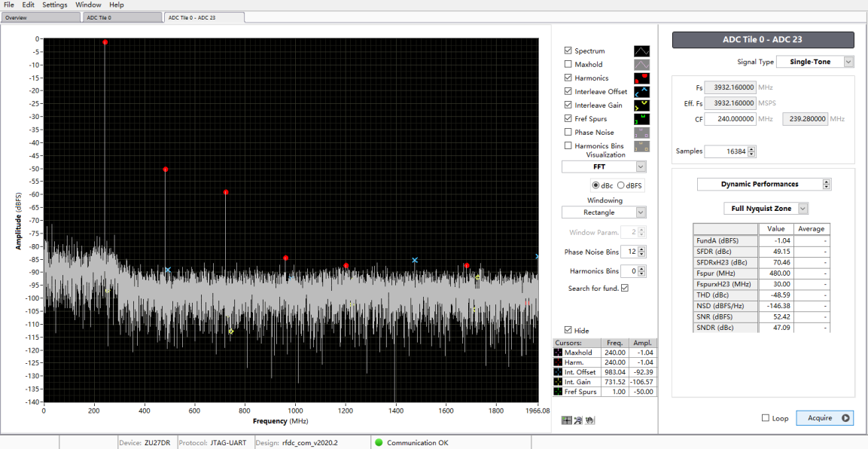Click the Spectrum plot style icon
This screenshot has width=868, height=449.
(641, 51)
